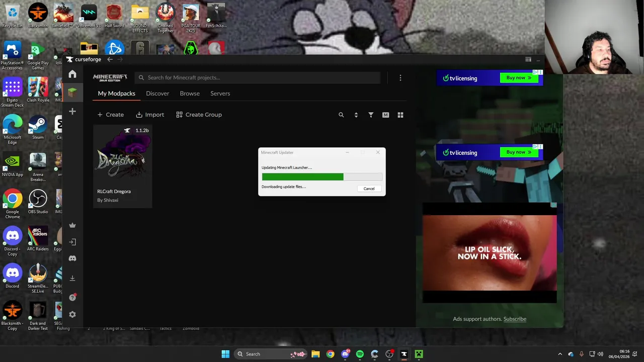Open the Windows Start menu
This screenshot has width=644, height=362.
pos(225,354)
